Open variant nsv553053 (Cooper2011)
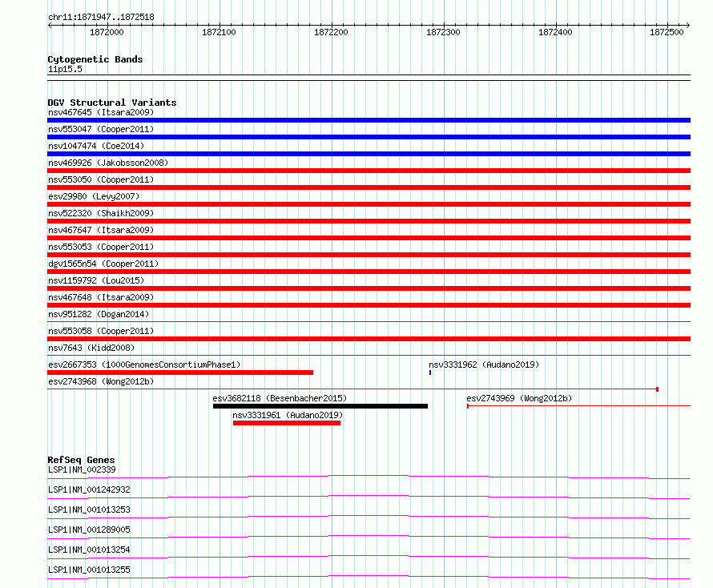Viewport: 713px width, 588px height. pos(101,247)
